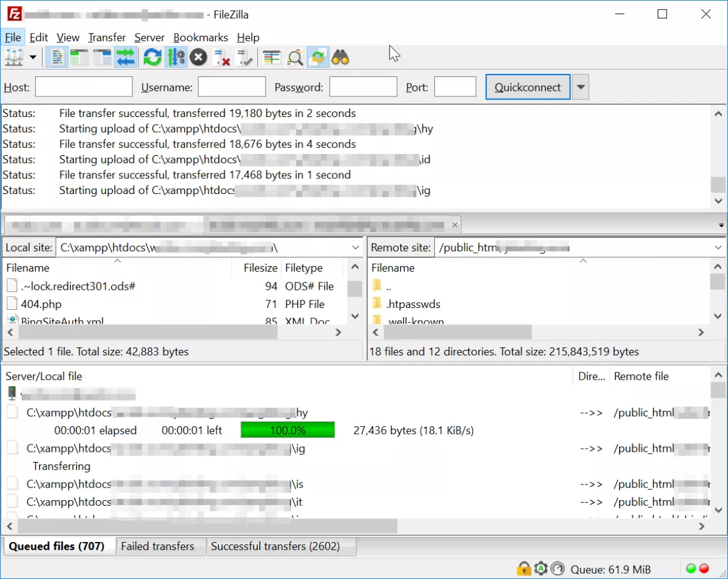Viewport: 728px width, 579px height.
Task: Sort local files by Filetype column
Action: tap(313, 267)
